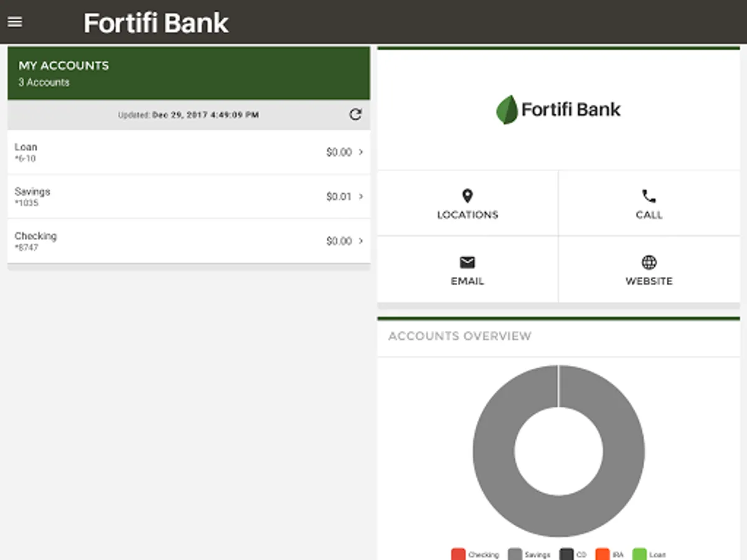Click the MY ACCOUNTS header
Viewport: 747px width, 560px height.
[x=63, y=65]
